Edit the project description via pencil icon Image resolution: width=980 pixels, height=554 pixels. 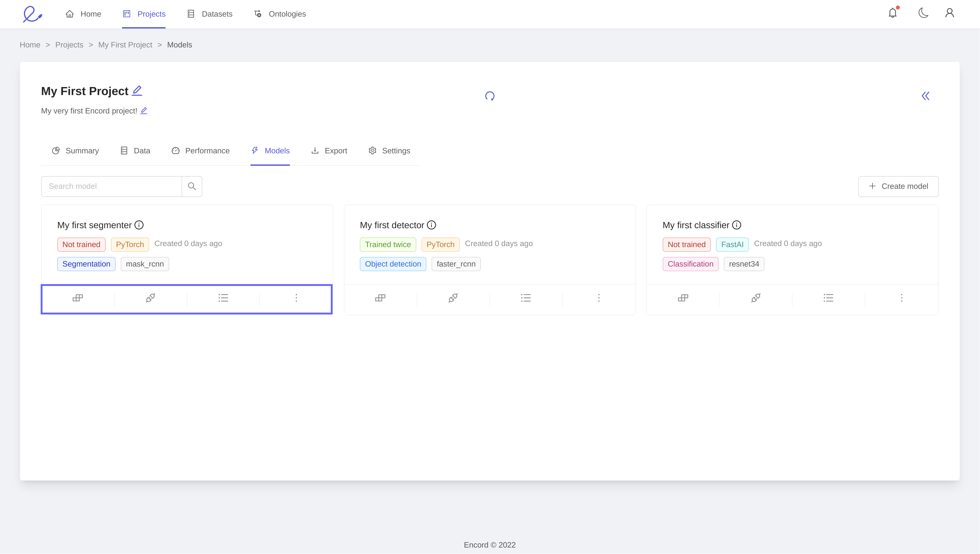click(x=144, y=111)
